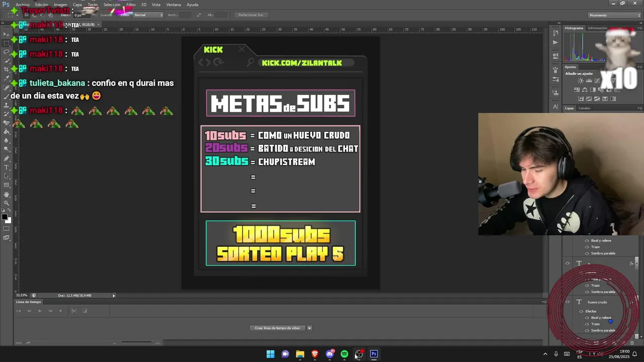
Task: Open the Estilo dropdown showing Normal
Action: click(148, 15)
